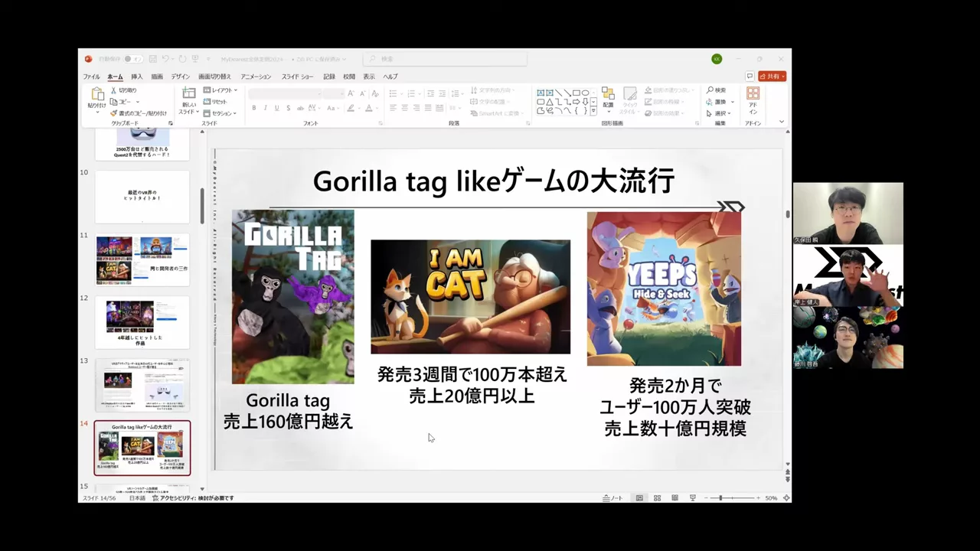
Task: Click the Italic (I) formatting icon
Action: tap(266, 108)
